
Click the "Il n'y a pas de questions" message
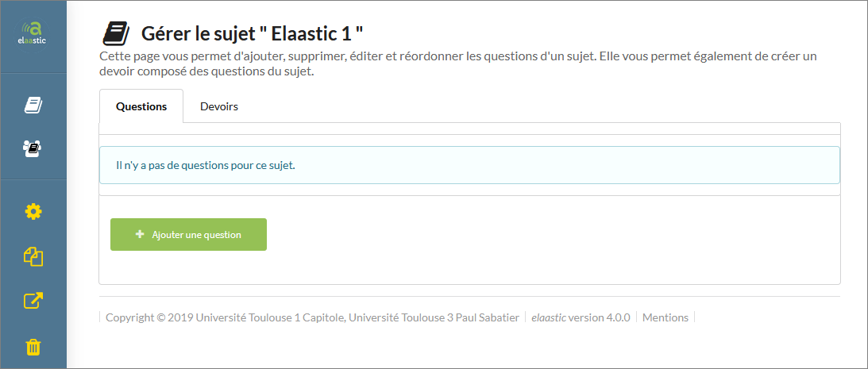[206, 166]
